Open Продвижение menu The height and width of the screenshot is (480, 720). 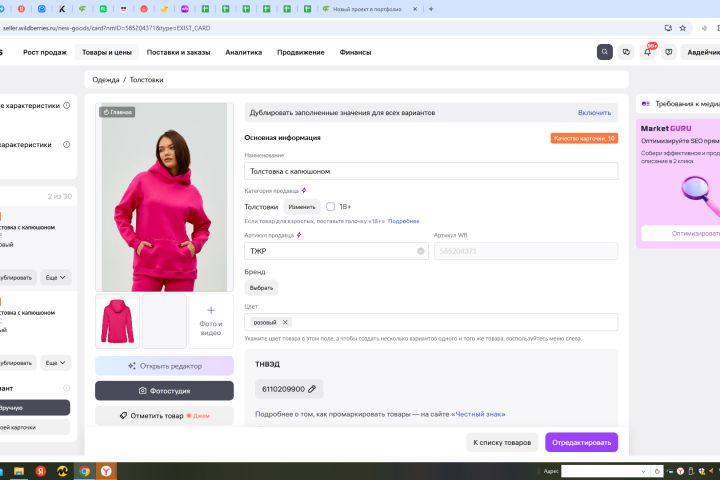[300, 52]
